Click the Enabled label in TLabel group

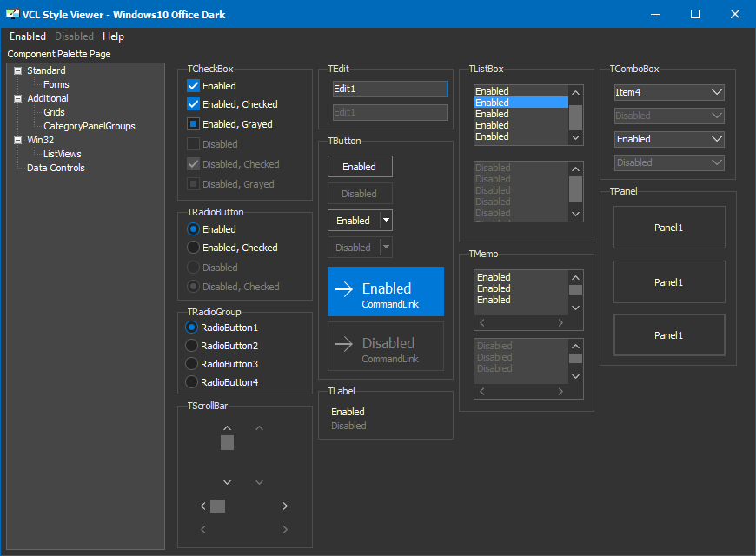click(348, 412)
